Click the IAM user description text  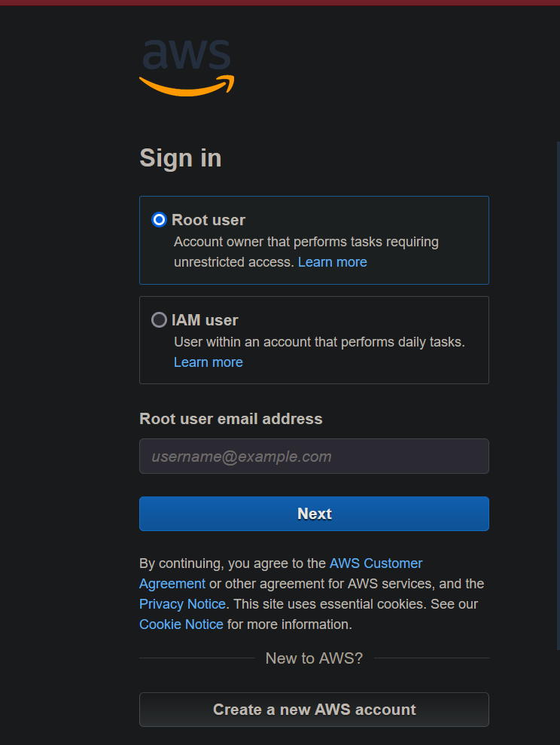tap(319, 342)
